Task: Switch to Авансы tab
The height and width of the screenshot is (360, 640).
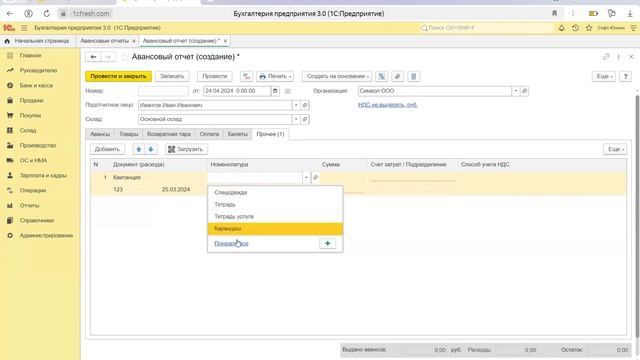Action: 100,134
